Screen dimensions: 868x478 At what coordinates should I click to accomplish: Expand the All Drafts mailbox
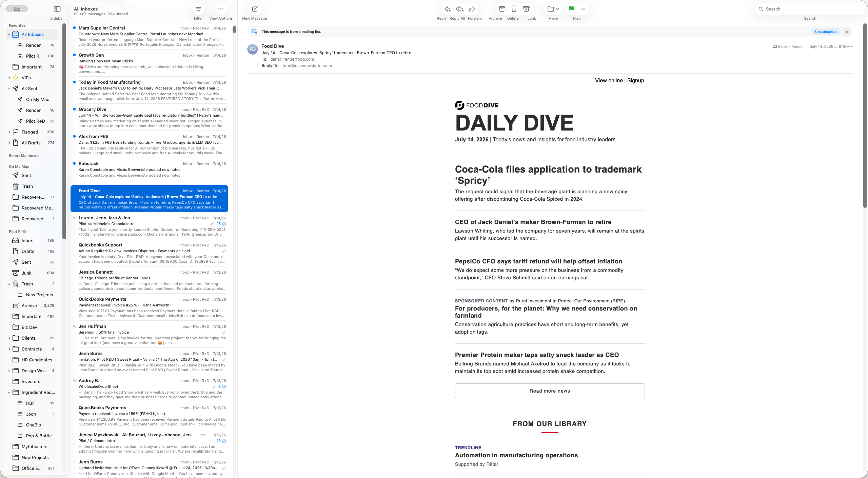tap(9, 143)
